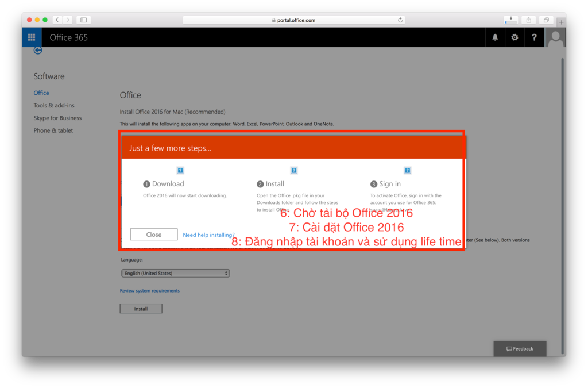
Task: Open the Office 365 app launcher grid
Action: pyautogui.click(x=32, y=37)
